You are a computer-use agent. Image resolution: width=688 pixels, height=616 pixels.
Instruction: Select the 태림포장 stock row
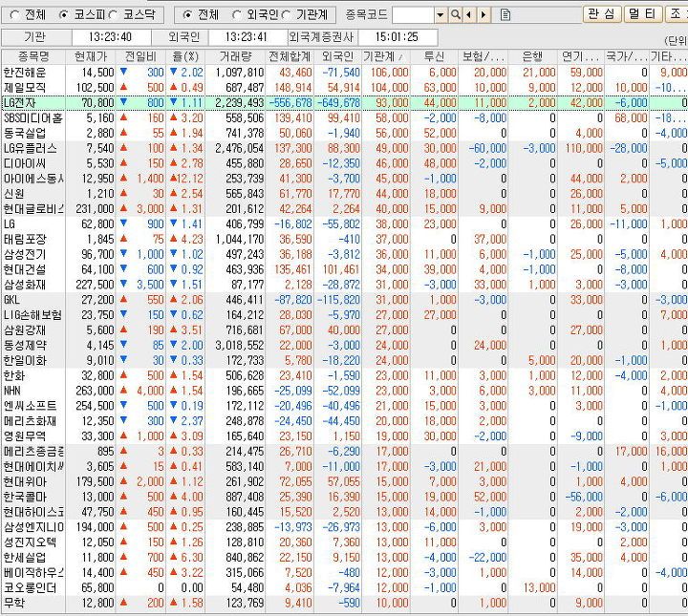(344, 240)
